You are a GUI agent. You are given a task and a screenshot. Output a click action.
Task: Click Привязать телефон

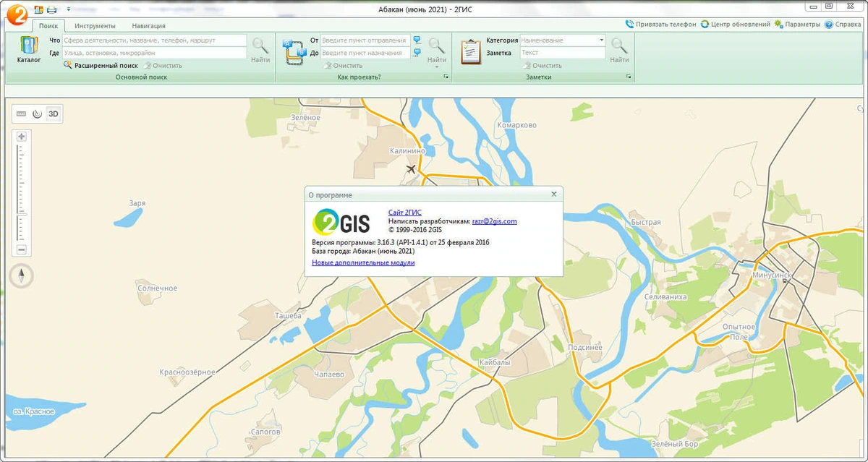[661, 24]
